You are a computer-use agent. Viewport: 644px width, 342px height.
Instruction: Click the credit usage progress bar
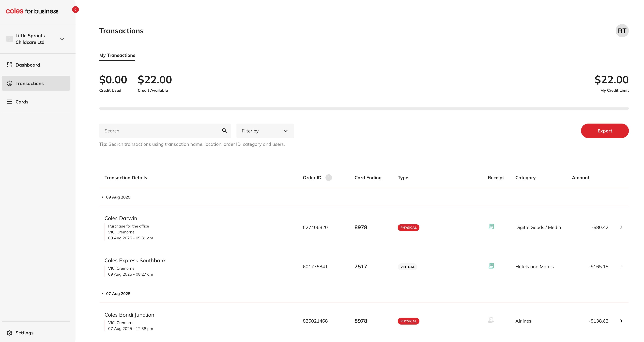coord(364,108)
